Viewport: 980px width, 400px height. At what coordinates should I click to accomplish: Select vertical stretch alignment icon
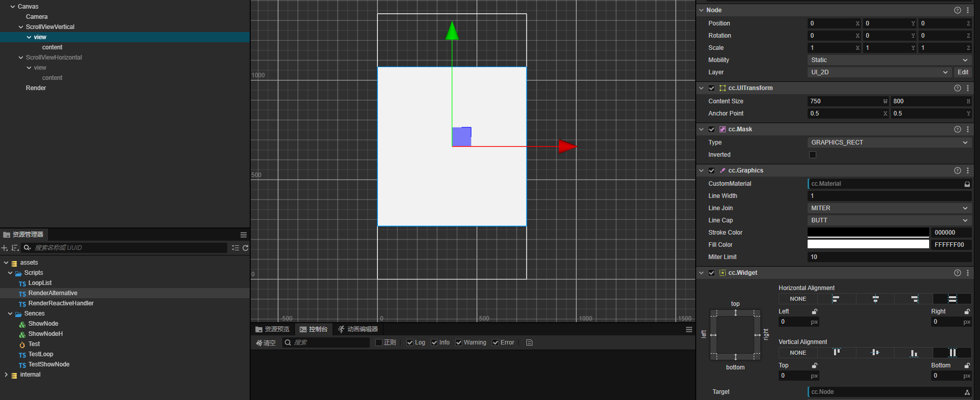(x=953, y=353)
